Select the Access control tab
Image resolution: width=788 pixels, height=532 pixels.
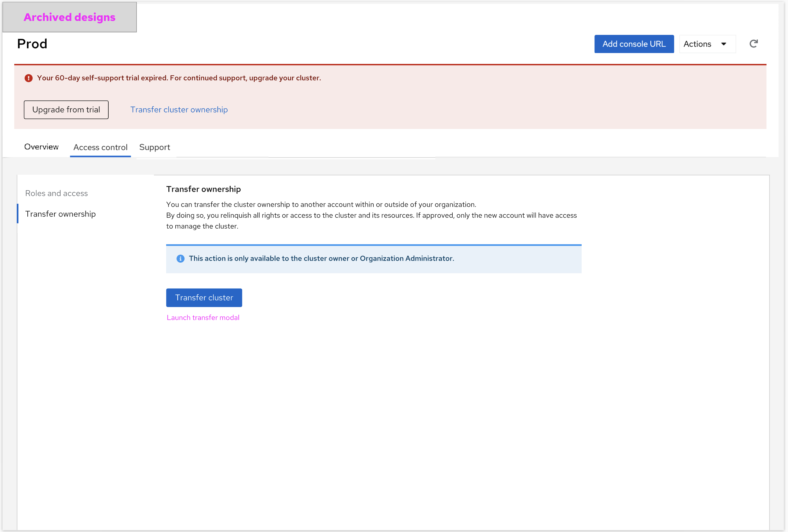pos(100,147)
